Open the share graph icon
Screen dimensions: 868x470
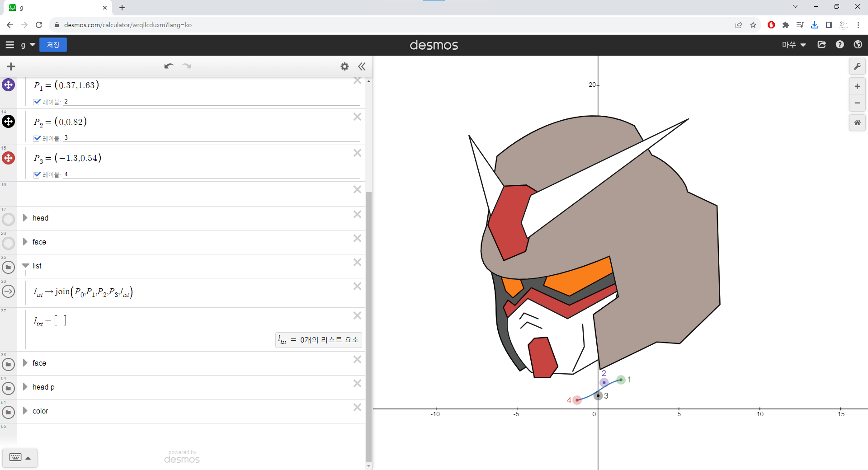[822, 45]
